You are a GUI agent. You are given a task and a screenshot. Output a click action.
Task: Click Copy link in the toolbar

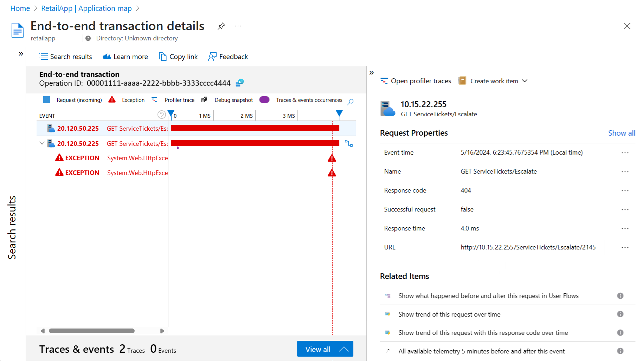pos(178,57)
